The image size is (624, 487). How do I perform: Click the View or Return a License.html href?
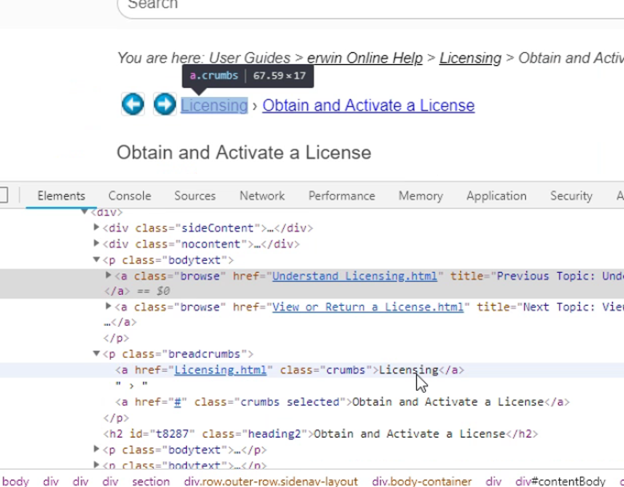pos(368,307)
